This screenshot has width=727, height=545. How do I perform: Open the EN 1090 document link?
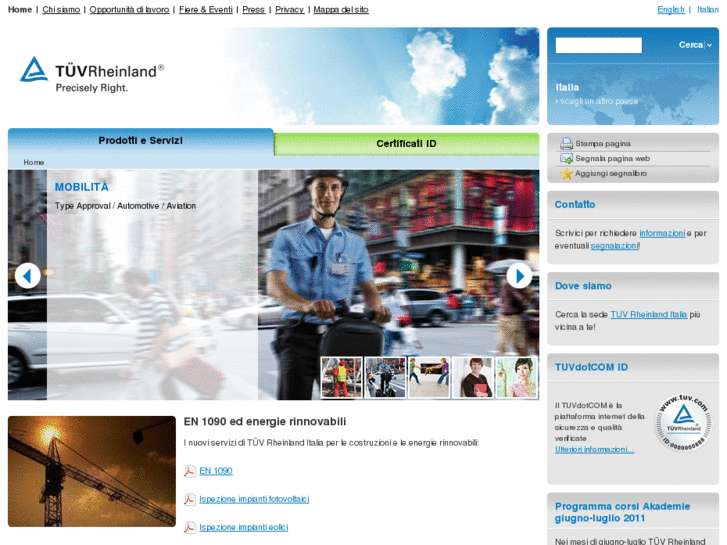click(216, 471)
